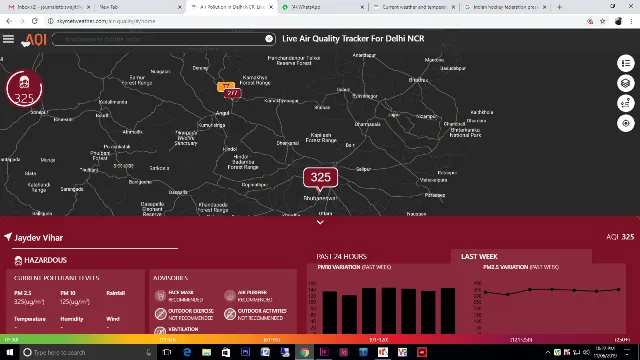Open the Chrome three-dot menu

(631, 21)
